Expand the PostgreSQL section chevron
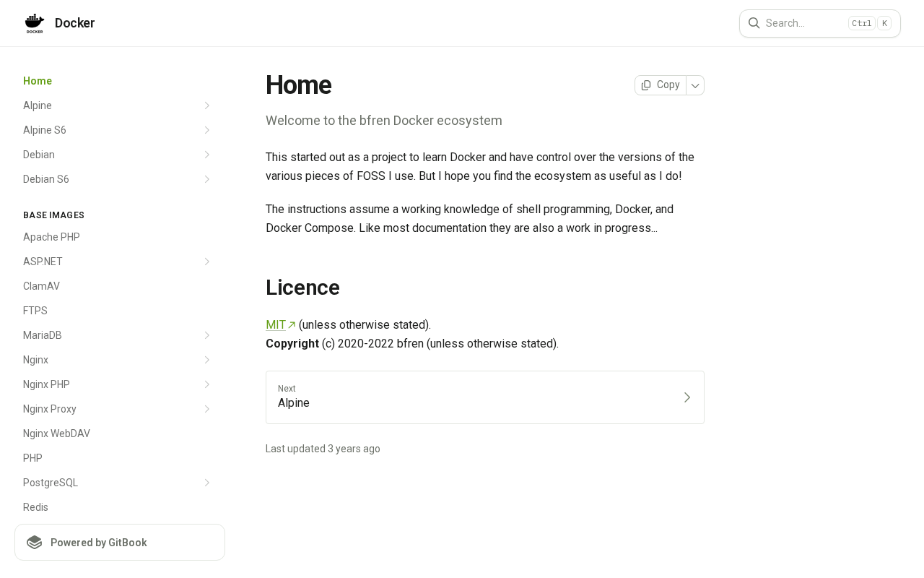The width and height of the screenshot is (924, 578). [206, 483]
